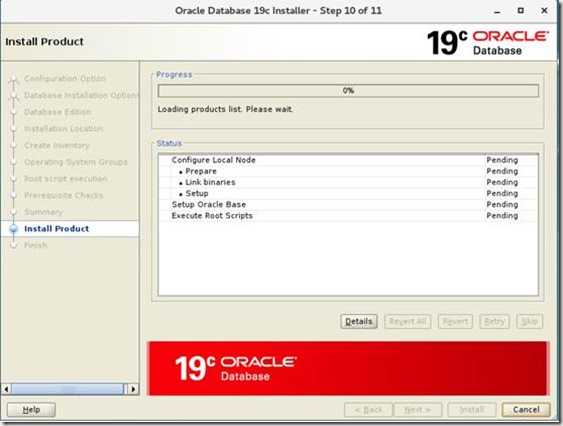This screenshot has height=426, width=563.
Task: Select the Configuration Option step
Action: tap(65, 78)
